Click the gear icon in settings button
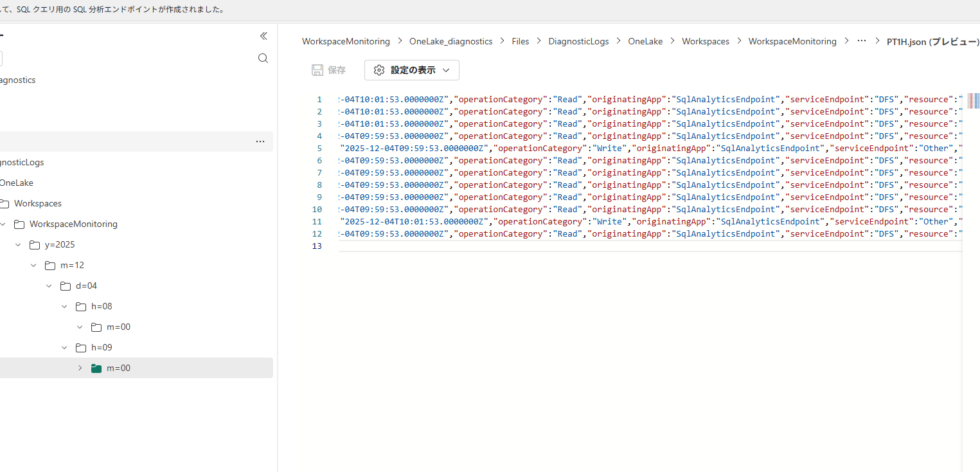 point(379,70)
